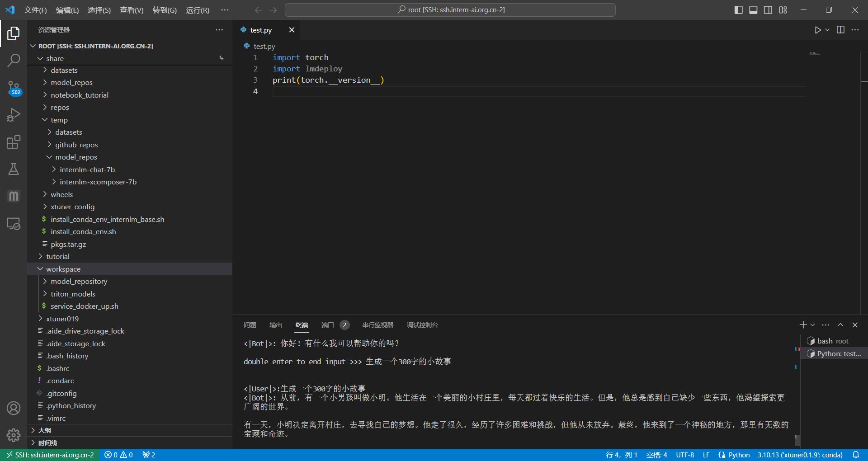This screenshot has height=461, width=868.
Task: Open the Run and Debug view
Action: (14, 115)
